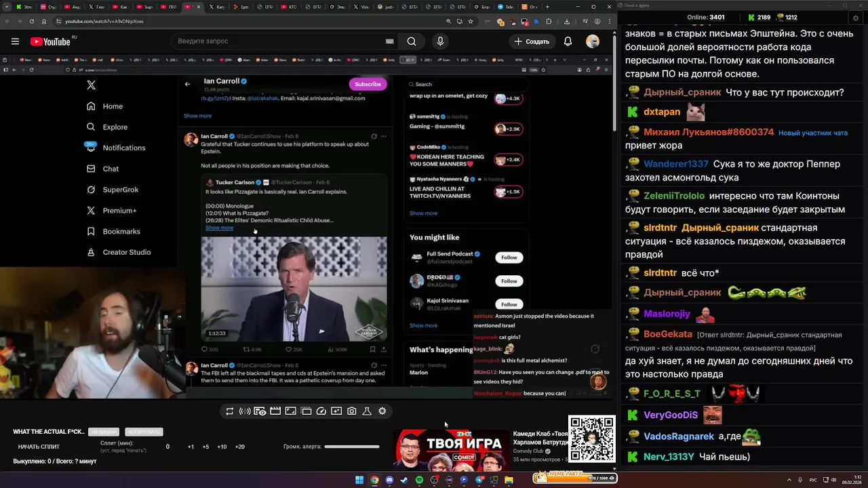Switch to the 'KTO' browser tab
The height and width of the screenshot is (488, 868).
[290, 7]
